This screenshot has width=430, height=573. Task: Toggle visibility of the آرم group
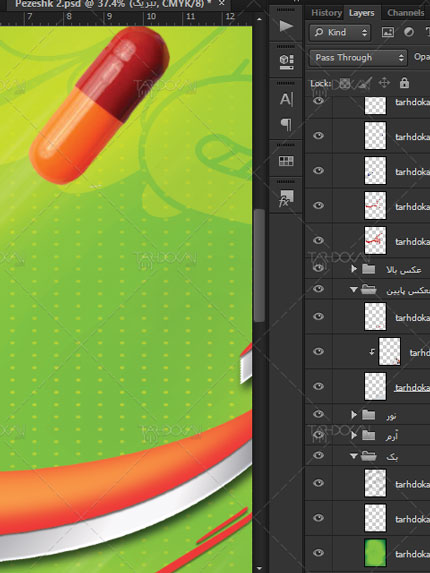coord(319,435)
